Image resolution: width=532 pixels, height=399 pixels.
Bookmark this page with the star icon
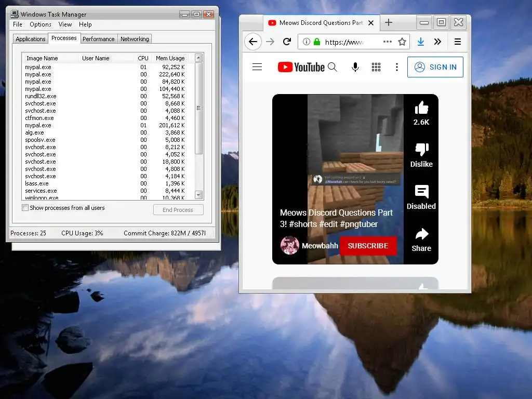point(402,42)
